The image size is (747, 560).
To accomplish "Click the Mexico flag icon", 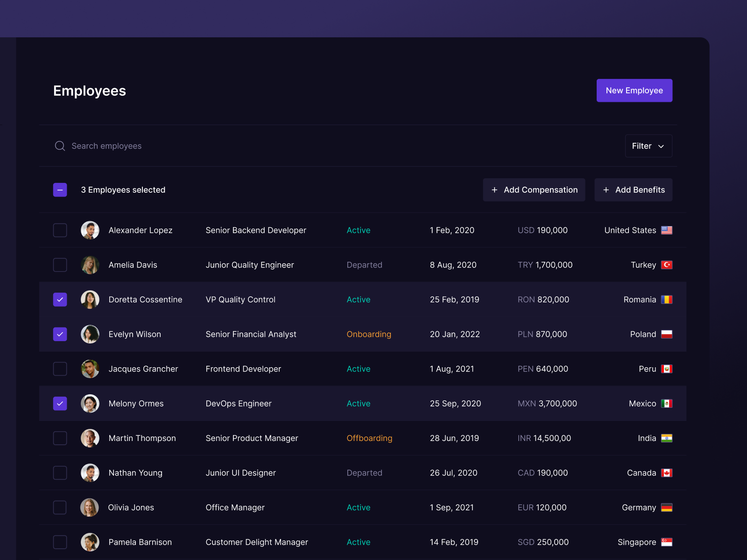I will click(667, 404).
